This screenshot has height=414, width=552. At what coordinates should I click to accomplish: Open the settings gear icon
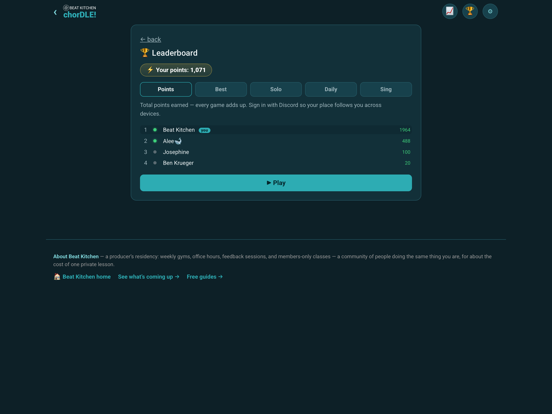pos(490,11)
